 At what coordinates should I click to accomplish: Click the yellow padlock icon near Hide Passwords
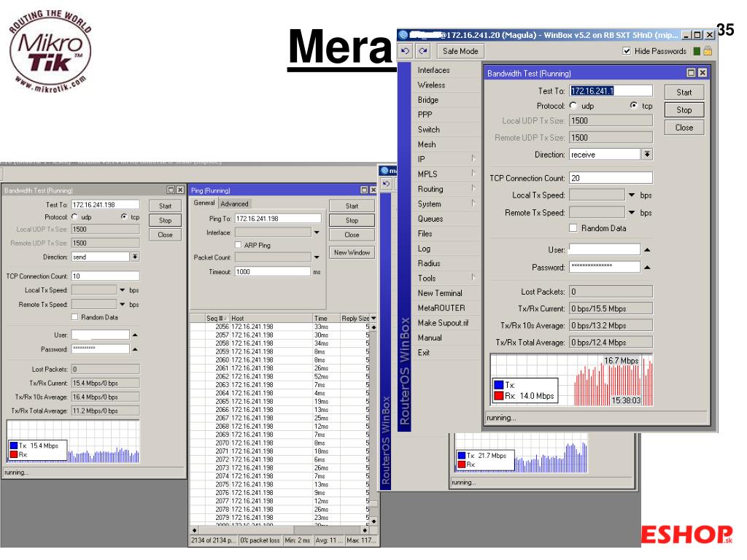tap(708, 51)
